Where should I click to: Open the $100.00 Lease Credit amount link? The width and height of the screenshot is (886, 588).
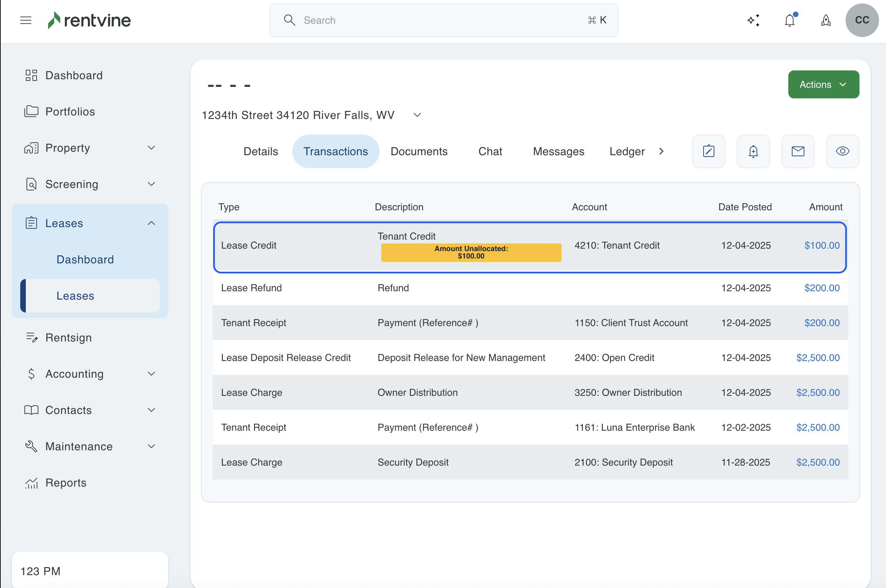821,245
